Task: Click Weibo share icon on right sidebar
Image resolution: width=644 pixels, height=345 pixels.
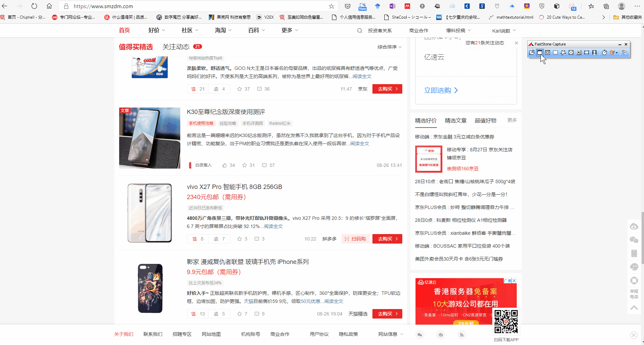Action: click(x=634, y=227)
